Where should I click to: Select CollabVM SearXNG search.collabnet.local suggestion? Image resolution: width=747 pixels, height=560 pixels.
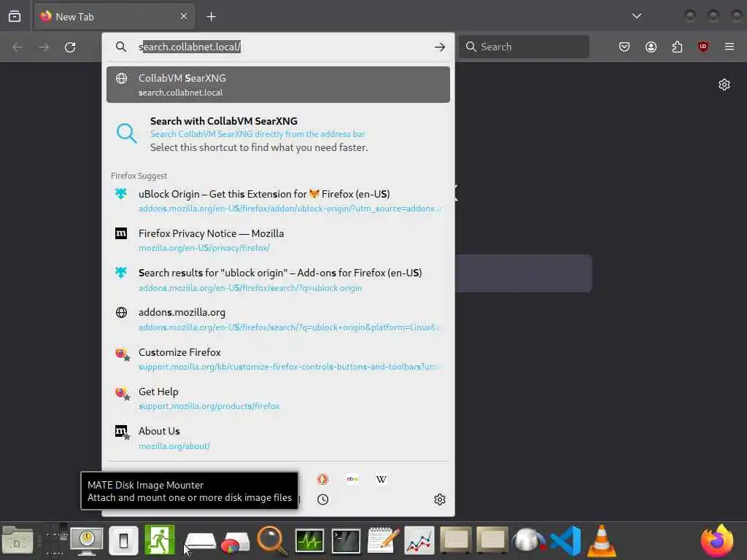(x=278, y=85)
